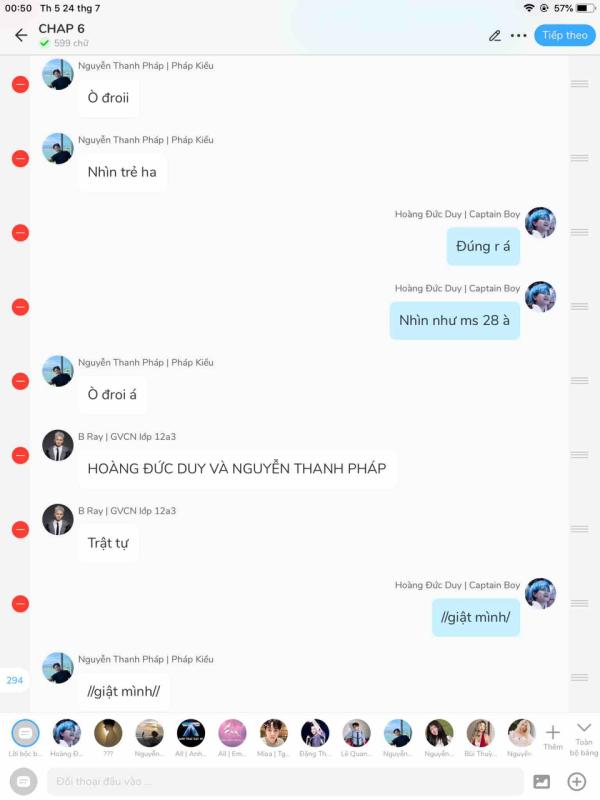Add a character with Thêm plus
Viewport: 600px width, 800px height.
[x=553, y=737]
